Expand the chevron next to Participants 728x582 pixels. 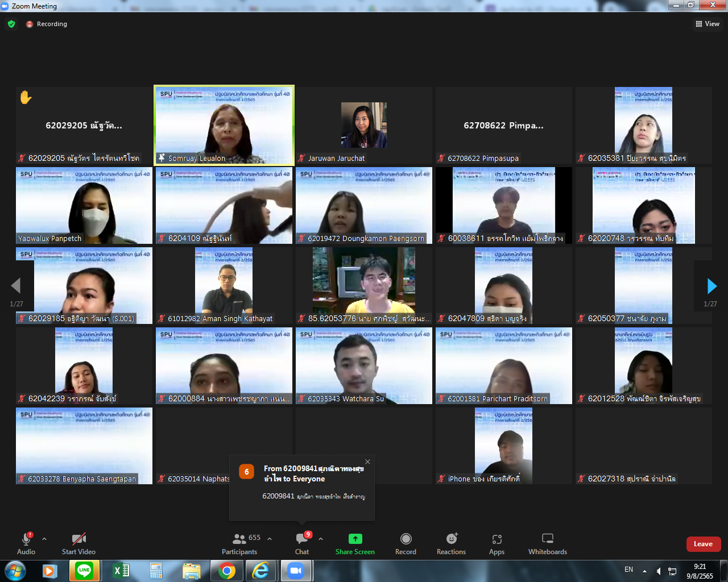[270, 539]
